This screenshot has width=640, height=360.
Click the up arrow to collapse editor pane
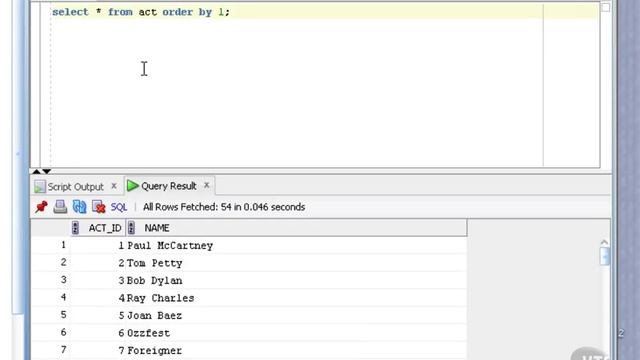36,171
